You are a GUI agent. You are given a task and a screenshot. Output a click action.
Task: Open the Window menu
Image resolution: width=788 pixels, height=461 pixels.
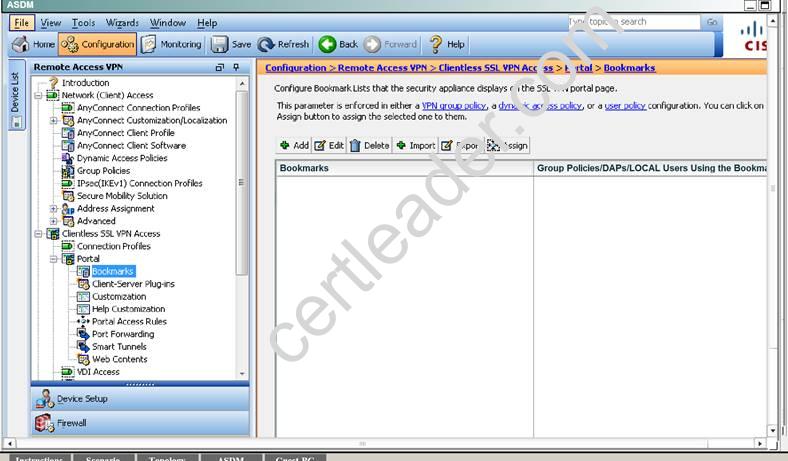(168, 23)
